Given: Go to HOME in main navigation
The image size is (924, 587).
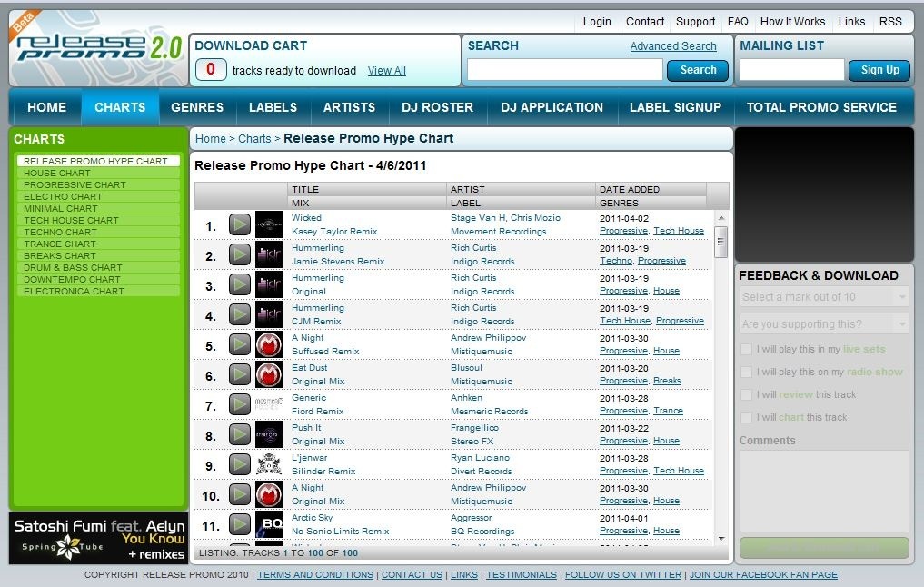Looking at the screenshot, I should [x=46, y=107].
